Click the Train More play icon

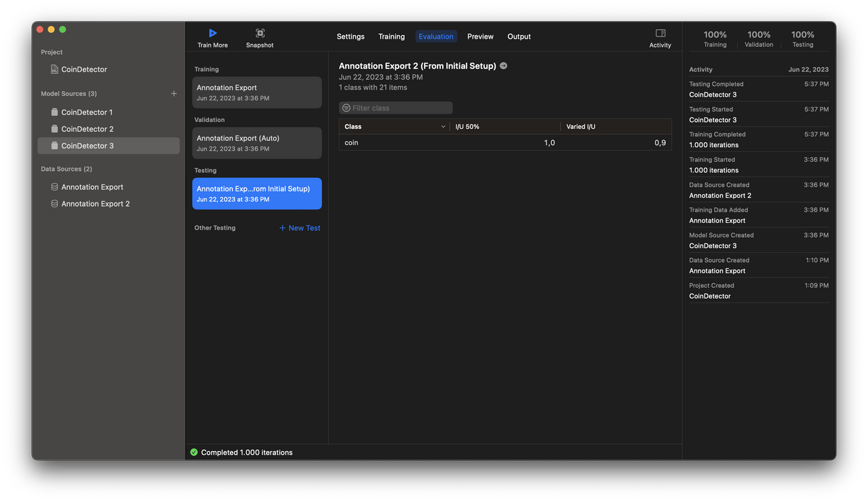click(212, 33)
